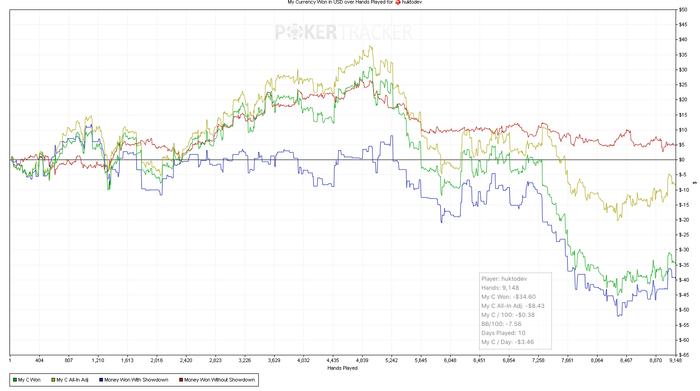Click the '807' x-axis tick label

pyautogui.click(x=69, y=360)
